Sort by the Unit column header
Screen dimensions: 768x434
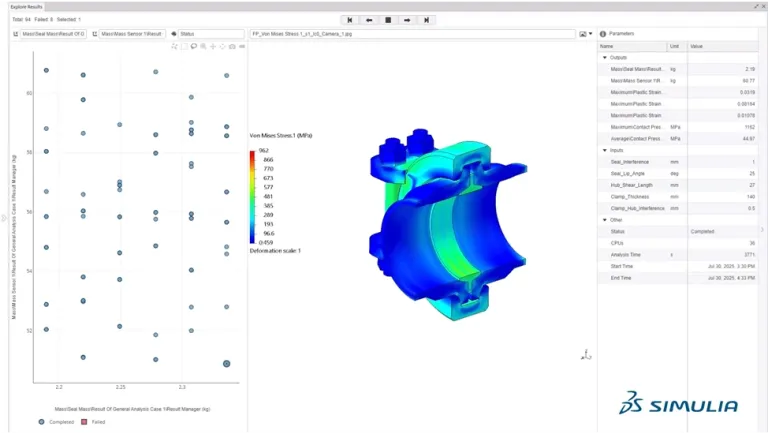point(677,46)
